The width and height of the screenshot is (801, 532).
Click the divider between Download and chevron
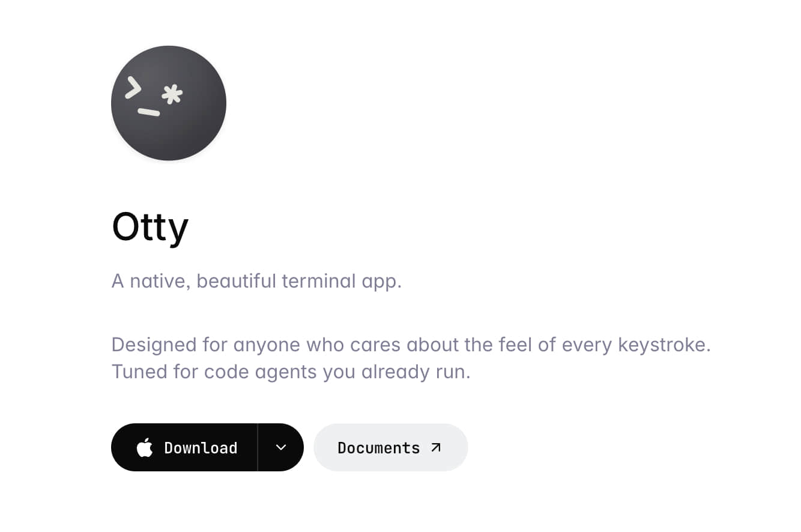point(258,447)
